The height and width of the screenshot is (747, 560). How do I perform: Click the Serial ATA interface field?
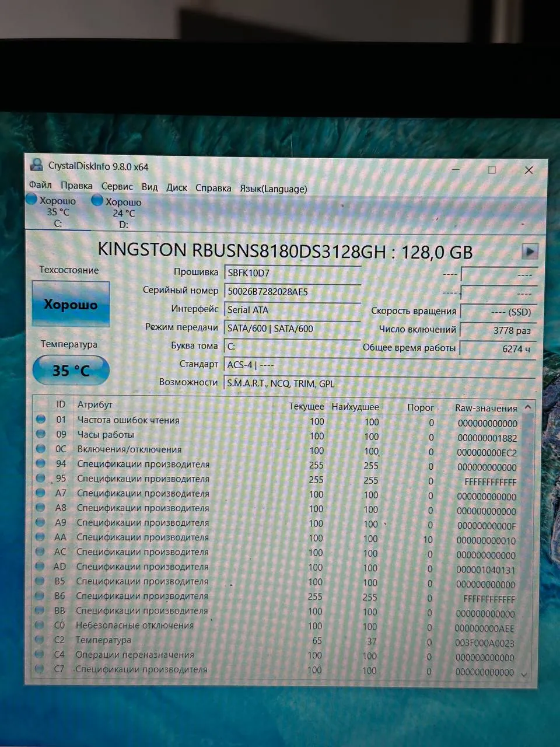coord(293,310)
